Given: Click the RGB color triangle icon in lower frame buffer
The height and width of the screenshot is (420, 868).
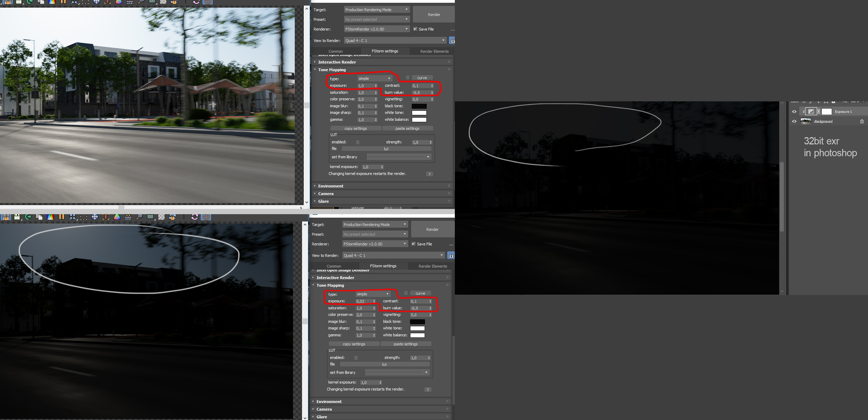Looking at the screenshot, I should click(117, 217).
